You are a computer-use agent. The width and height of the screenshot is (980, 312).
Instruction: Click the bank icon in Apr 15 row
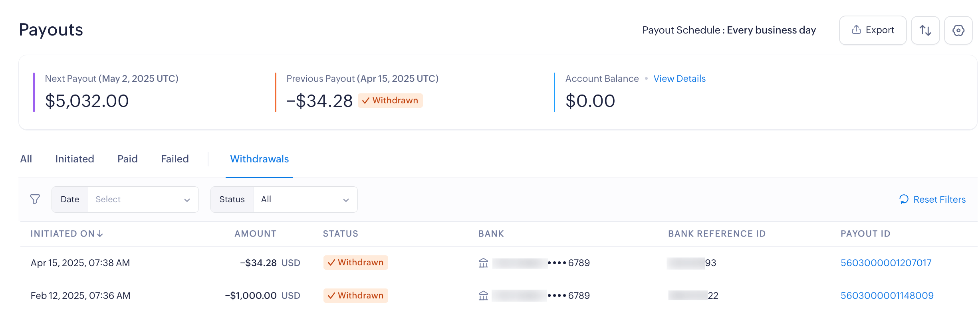click(x=483, y=263)
